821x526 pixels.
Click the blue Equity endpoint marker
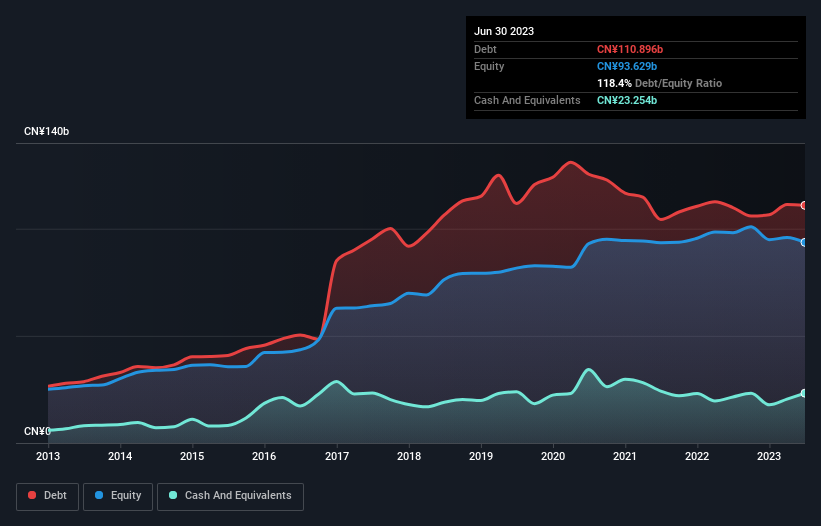coord(804,242)
